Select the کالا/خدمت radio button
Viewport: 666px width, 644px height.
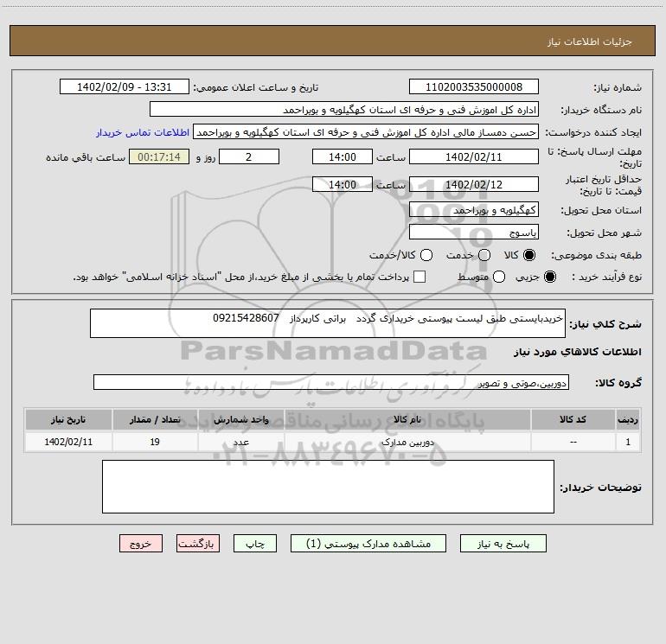[x=426, y=255]
